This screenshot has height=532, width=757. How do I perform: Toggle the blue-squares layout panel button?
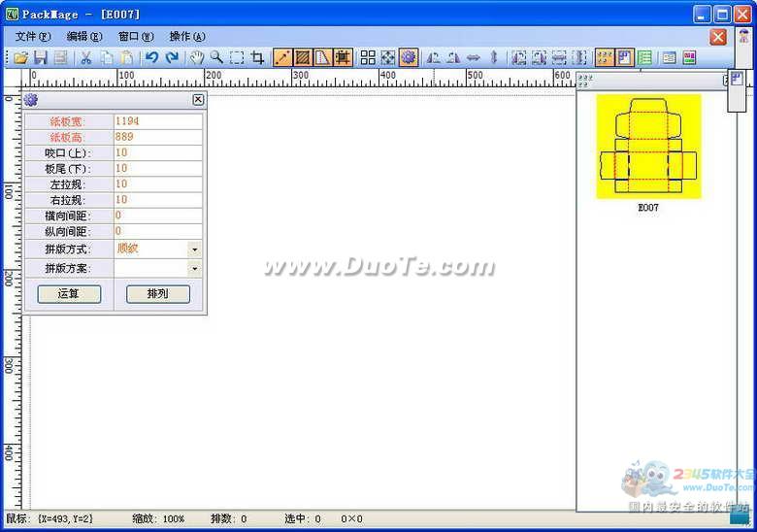(x=625, y=58)
